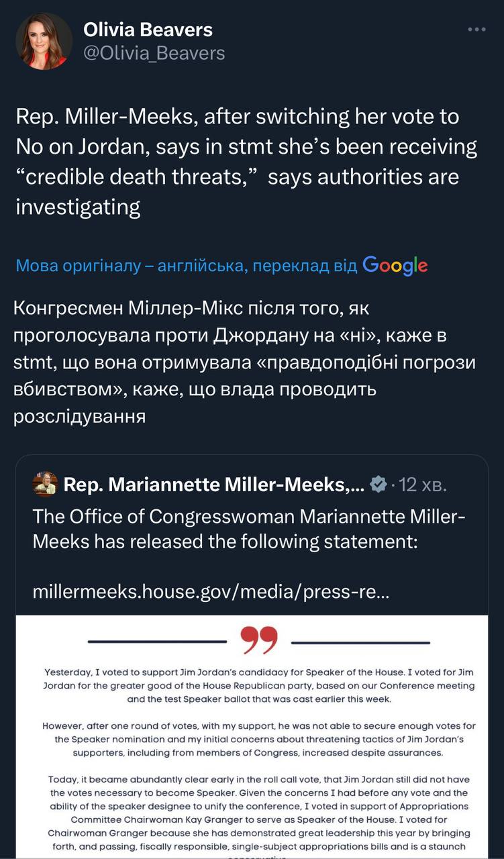This screenshot has width=504, height=859.
Task: Open the tweet's three-dot more options menu
Action: tap(476, 30)
